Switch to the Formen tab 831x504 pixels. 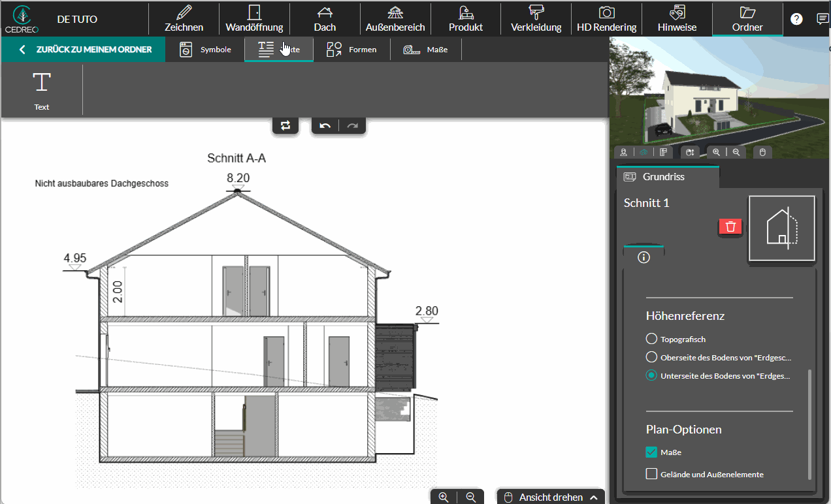(351, 50)
